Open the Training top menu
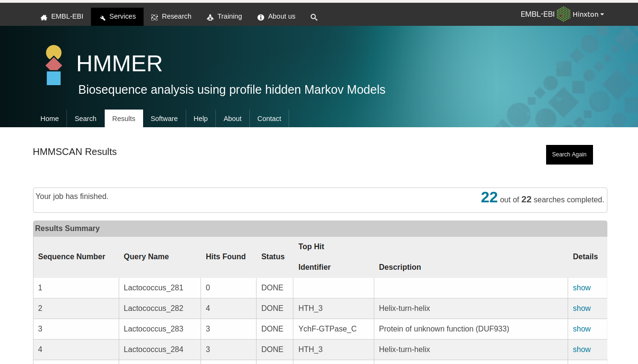 [224, 17]
